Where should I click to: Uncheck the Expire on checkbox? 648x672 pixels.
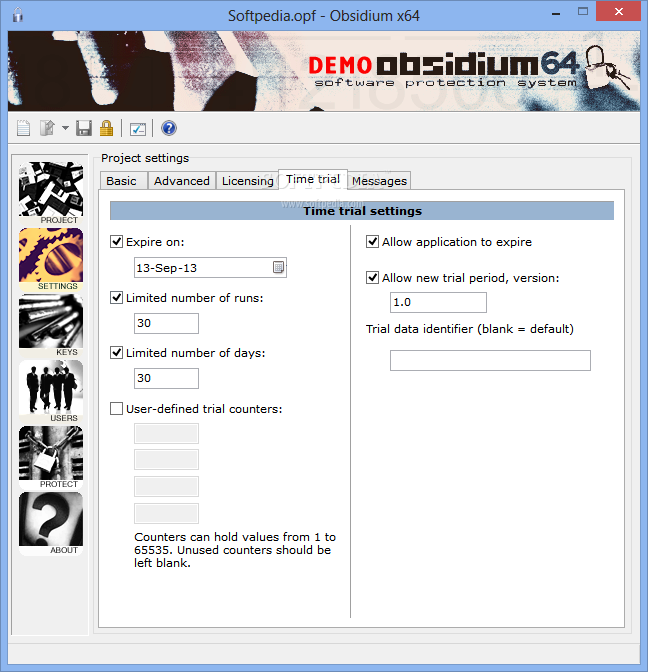[117, 242]
